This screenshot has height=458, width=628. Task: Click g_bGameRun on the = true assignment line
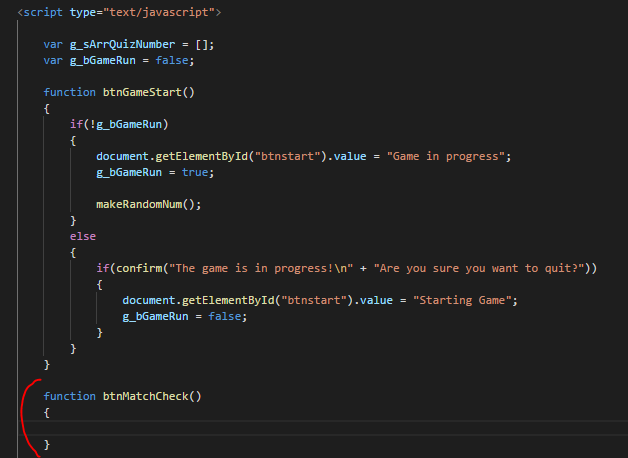[x=129, y=173]
